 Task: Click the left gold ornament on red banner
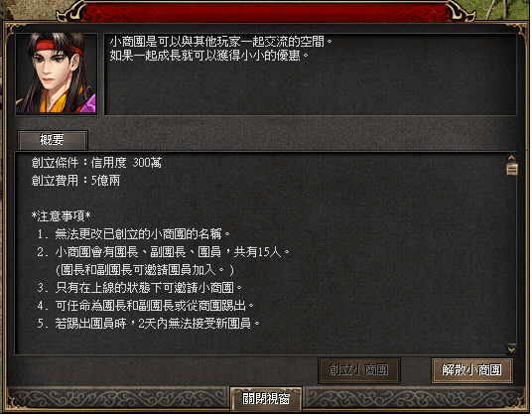[x=72, y=12]
